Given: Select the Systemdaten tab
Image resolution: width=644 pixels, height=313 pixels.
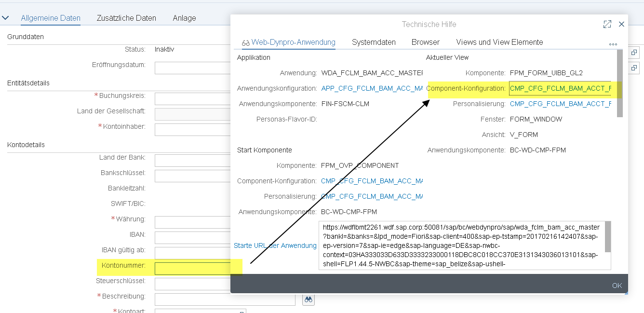Looking at the screenshot, I should (x=374, y=42).
